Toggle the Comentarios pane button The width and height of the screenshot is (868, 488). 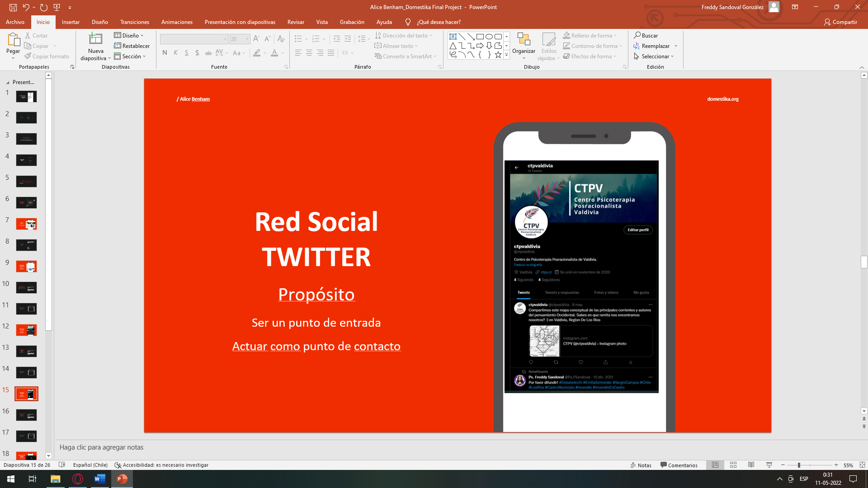click(x=679, y=465)
